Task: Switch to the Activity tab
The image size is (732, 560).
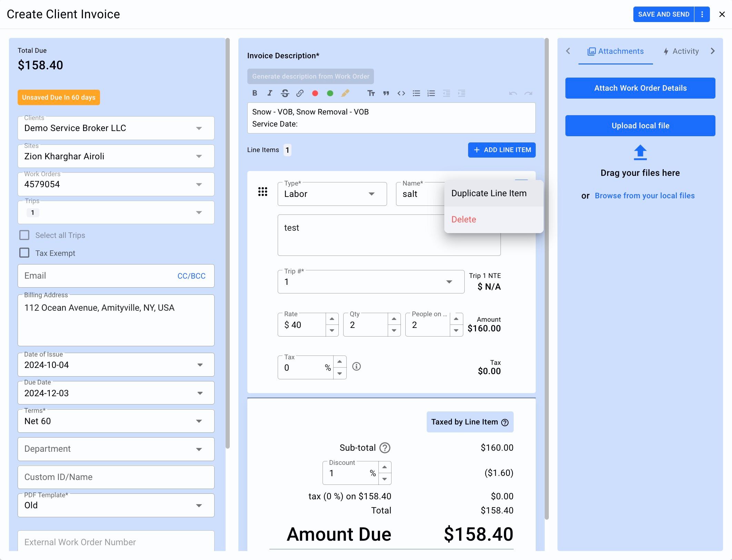Action: 681,51
